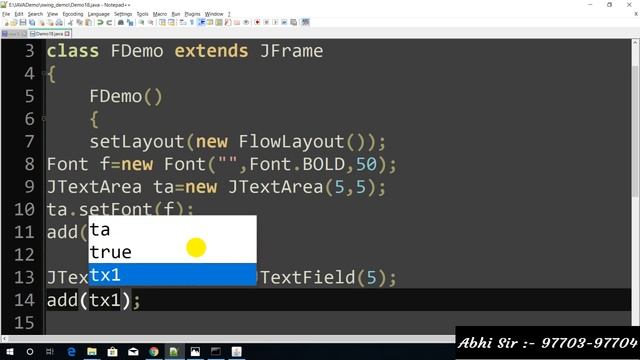Open the Plugins menu
Screen dimensions: 640x360
pos(192,14)
